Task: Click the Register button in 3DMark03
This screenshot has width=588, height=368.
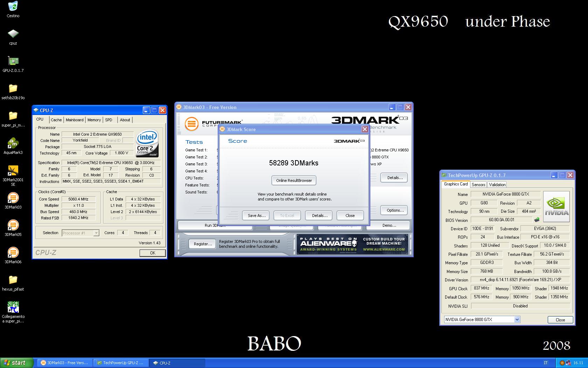Action: pos(203,244)
